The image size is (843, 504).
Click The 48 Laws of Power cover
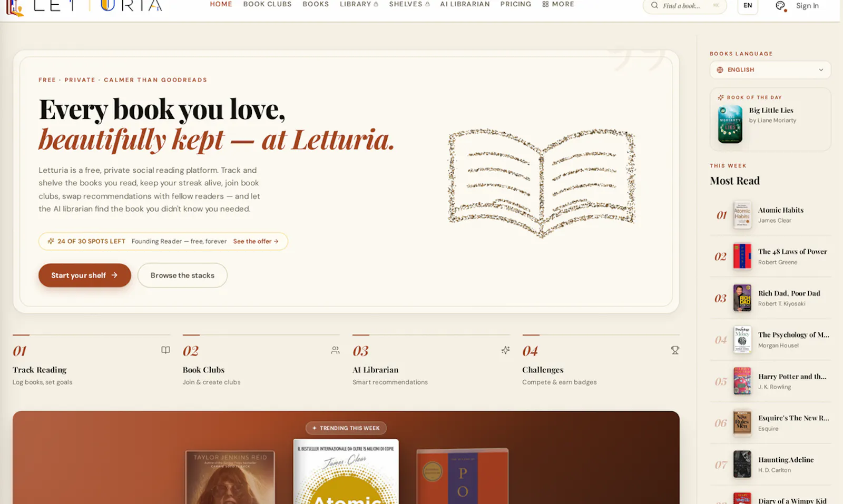[742, 256]
